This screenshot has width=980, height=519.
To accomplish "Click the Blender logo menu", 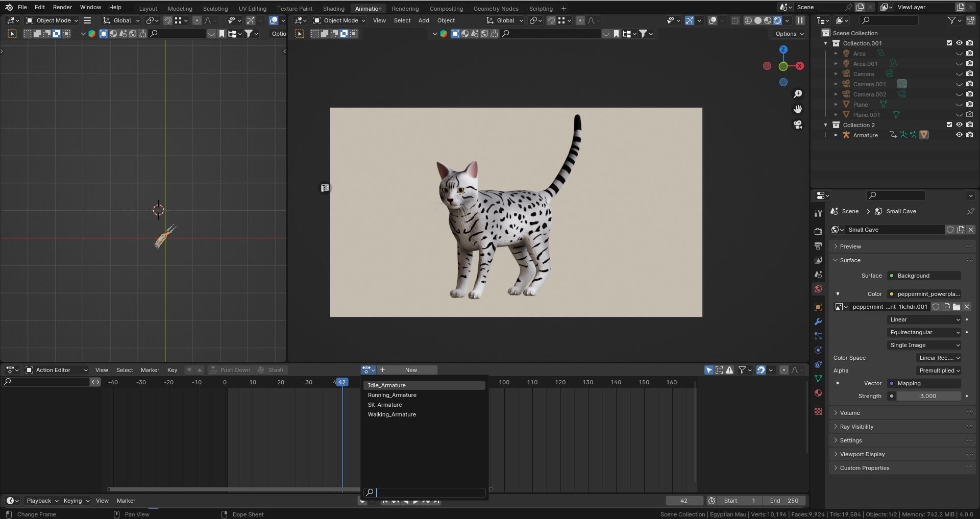I will pos(9,7).
